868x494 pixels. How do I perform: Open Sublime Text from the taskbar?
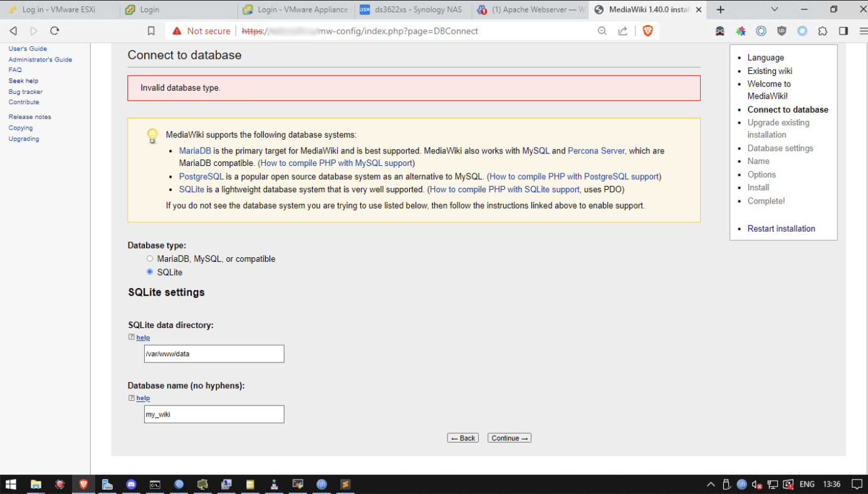pos(345,484)
